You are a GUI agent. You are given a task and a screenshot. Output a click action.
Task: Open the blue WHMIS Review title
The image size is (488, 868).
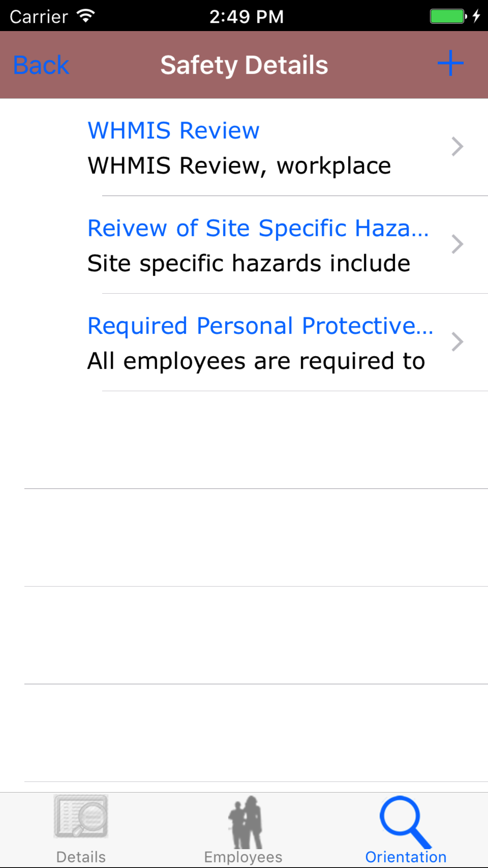pos(173,131)
